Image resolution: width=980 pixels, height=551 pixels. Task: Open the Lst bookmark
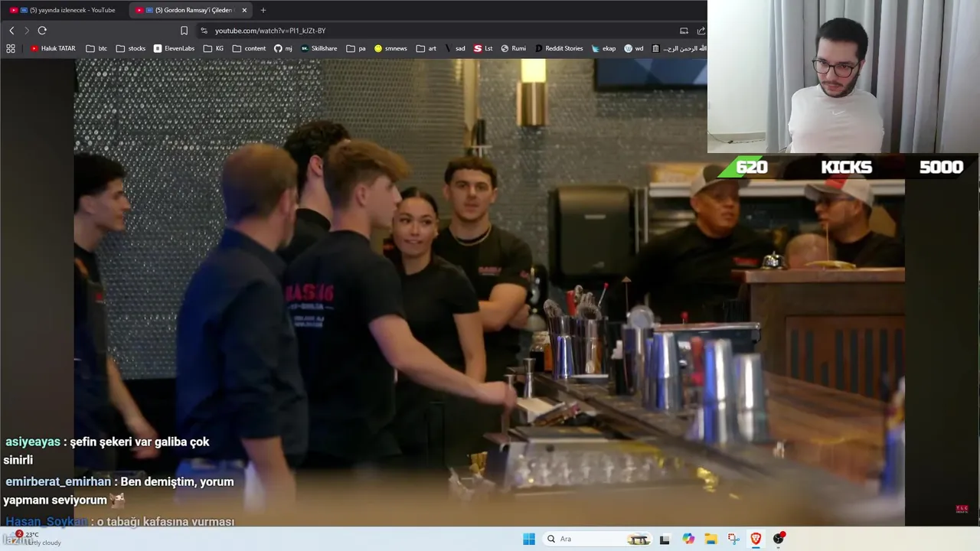[x=483, y=48]
